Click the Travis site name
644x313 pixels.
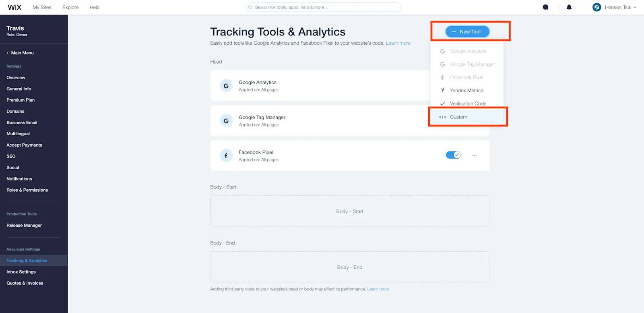(x=15, y=28)
